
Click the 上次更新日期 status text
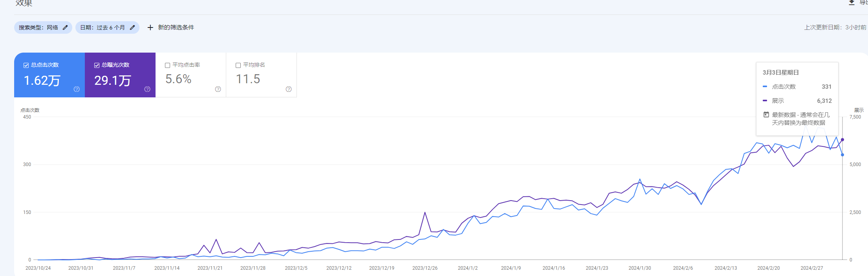click(835, 27)
